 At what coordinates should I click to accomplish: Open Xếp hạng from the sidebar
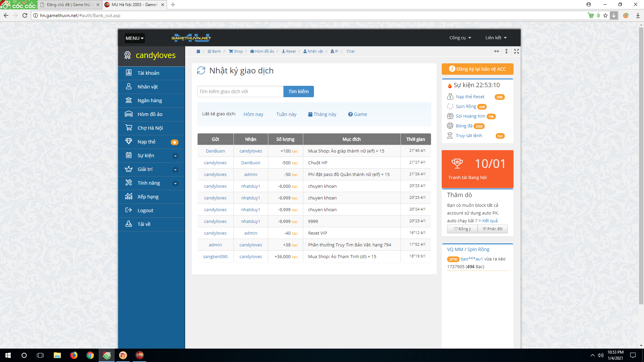point(148,197)
